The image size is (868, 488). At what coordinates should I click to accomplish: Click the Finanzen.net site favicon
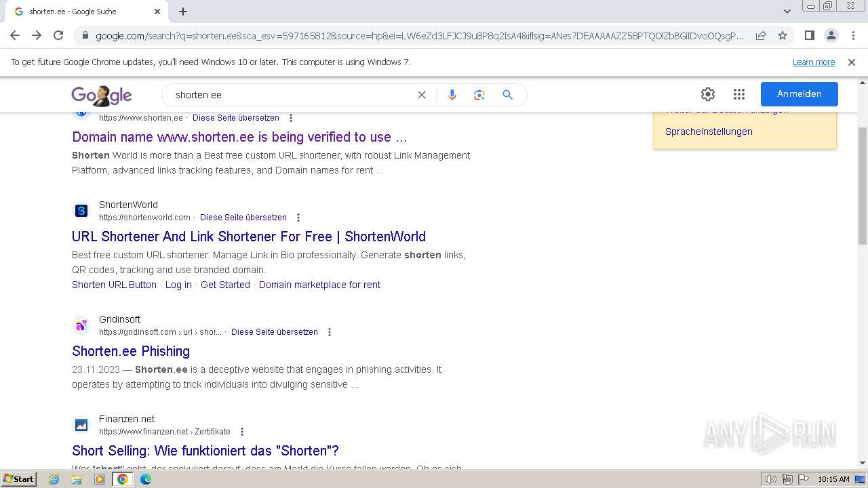[81, 425]
